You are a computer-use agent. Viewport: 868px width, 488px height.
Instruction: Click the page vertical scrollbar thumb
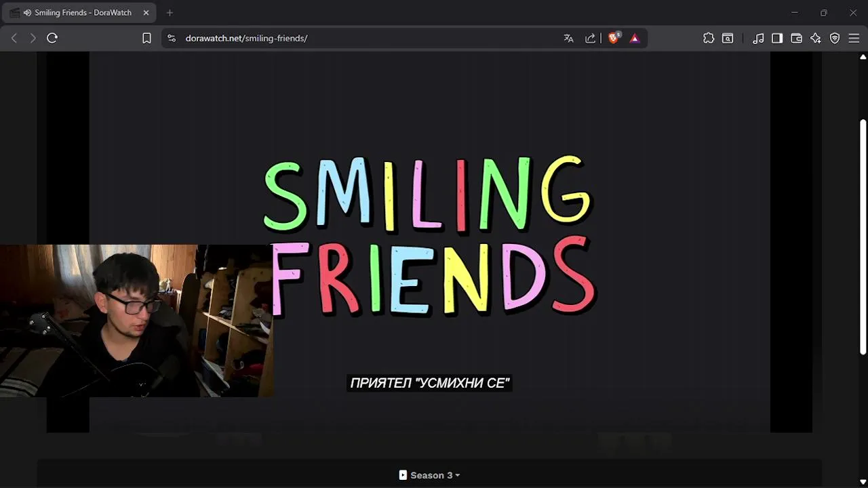(863, 236)
